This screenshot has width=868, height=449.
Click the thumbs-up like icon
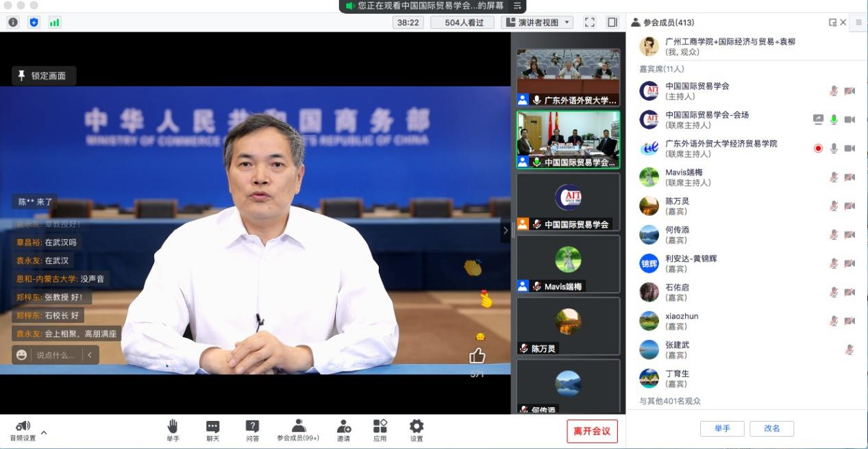[x=477, y=356]
